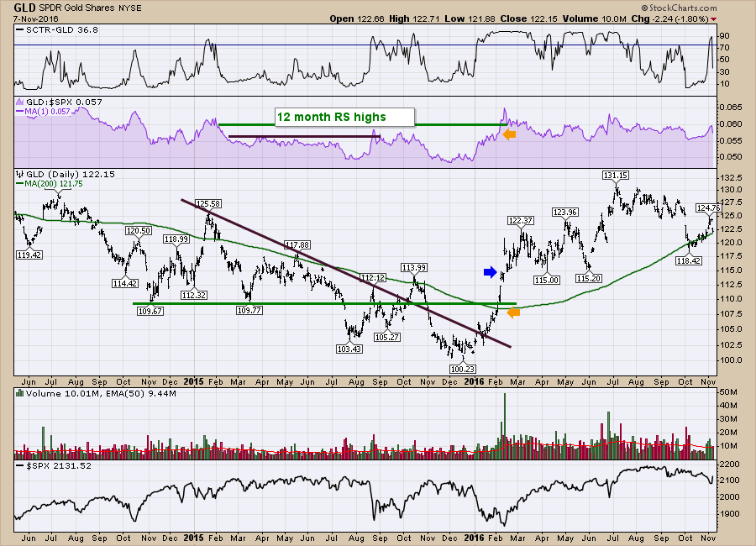
Task: Click the 118.99 price label
Action: coord(176,239)
